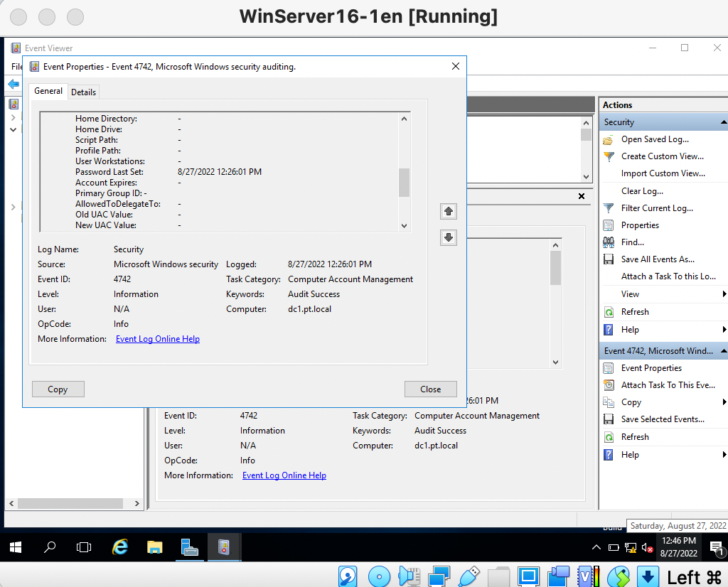Image resolution: width=728 pixels, height=587 pixels.
Task: Click the muted volume tray icon
Action: (647, 548)
